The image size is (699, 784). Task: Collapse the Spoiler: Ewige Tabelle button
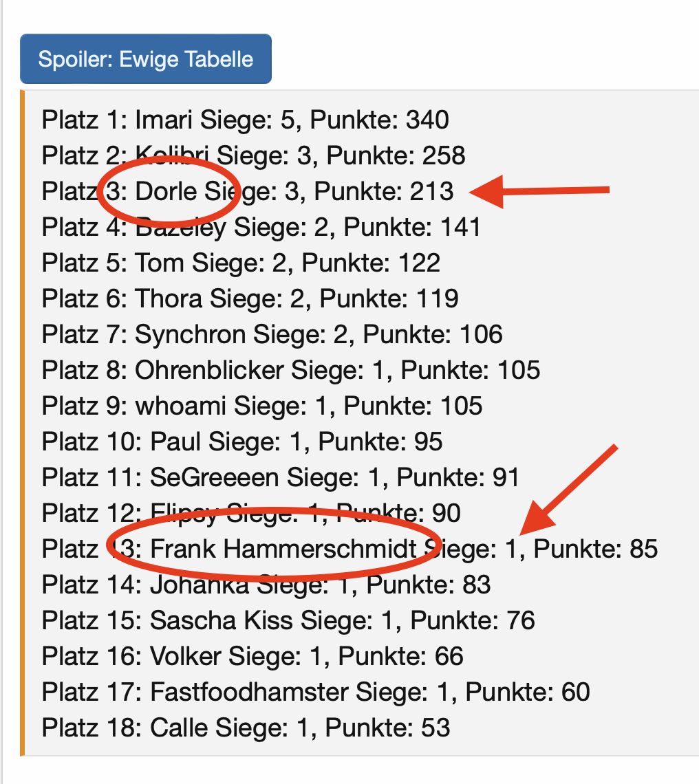[146, 59]
